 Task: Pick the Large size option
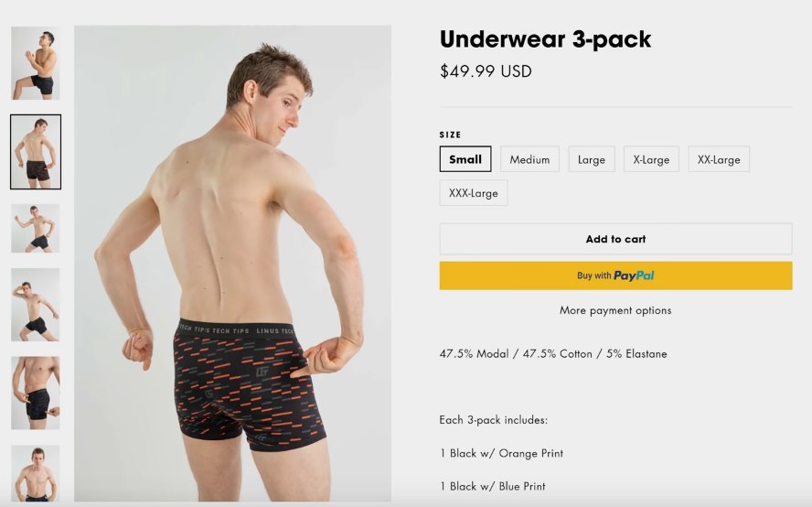[592, 159]
